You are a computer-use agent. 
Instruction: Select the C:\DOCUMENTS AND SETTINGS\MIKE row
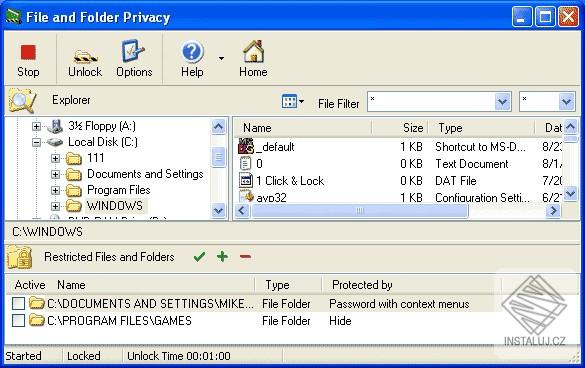pyautogui.click(x=254, y=304)
